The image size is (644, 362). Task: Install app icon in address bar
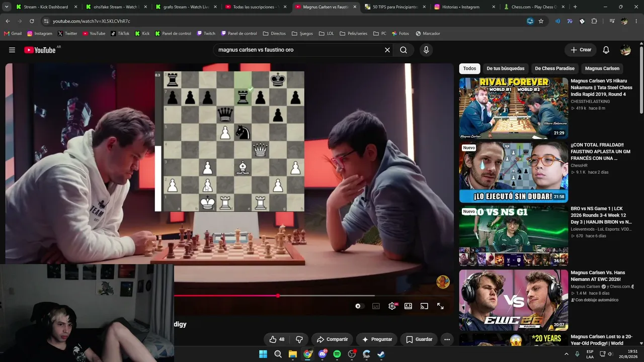point(530,21)
